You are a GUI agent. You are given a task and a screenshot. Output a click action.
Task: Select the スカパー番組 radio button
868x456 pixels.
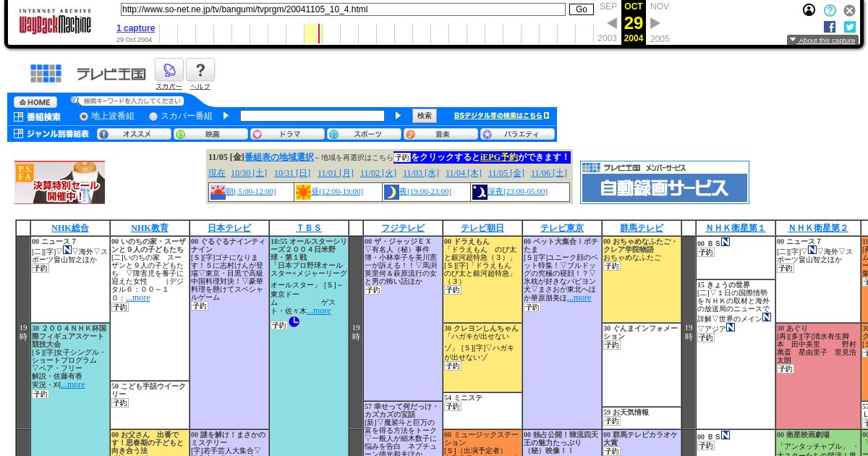click(x=153, y=117)
